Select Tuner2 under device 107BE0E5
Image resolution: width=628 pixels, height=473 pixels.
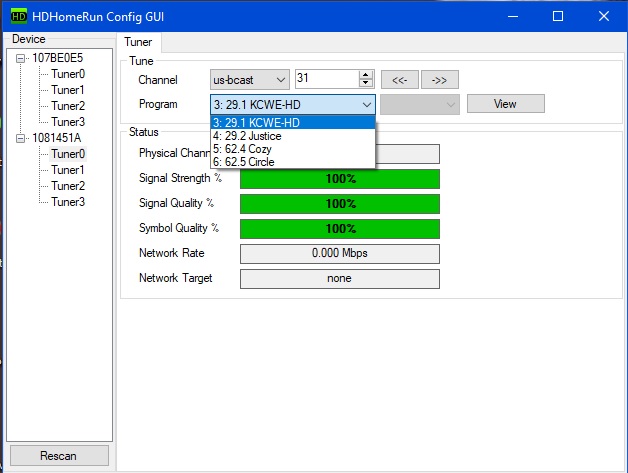[68, 106]
